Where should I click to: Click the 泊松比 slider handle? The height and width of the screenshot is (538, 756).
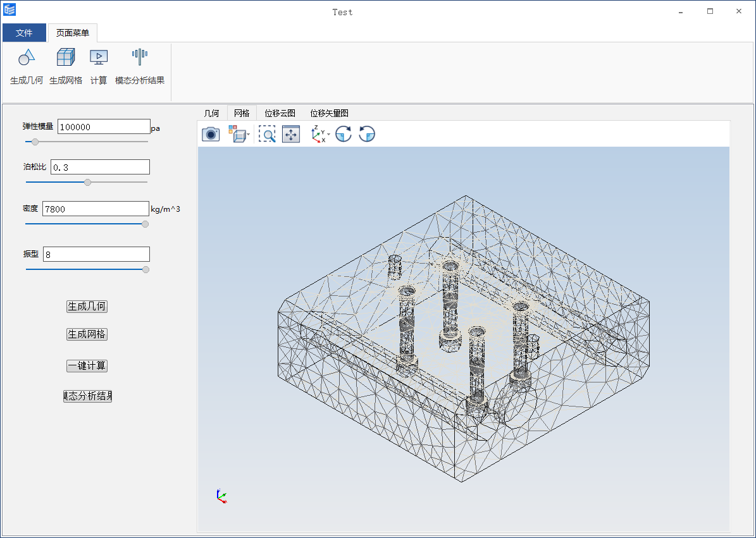tap(87, 182)
